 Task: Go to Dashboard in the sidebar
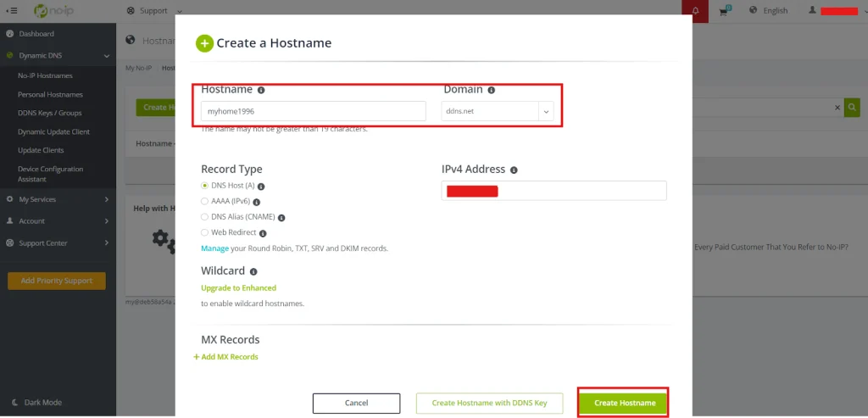coord(36,34)
